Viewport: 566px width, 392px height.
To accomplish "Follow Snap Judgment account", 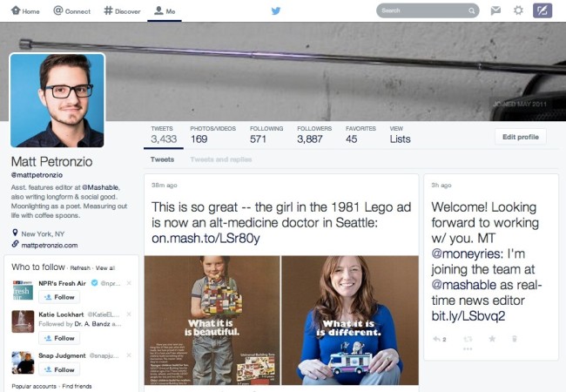I will 59,369.
